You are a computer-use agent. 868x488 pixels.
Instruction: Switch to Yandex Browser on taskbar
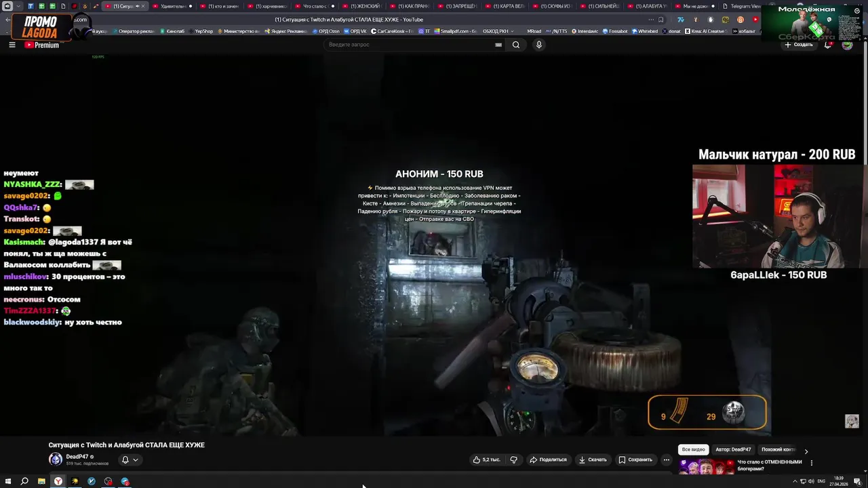pyautogui.click(x=58, y=481)
